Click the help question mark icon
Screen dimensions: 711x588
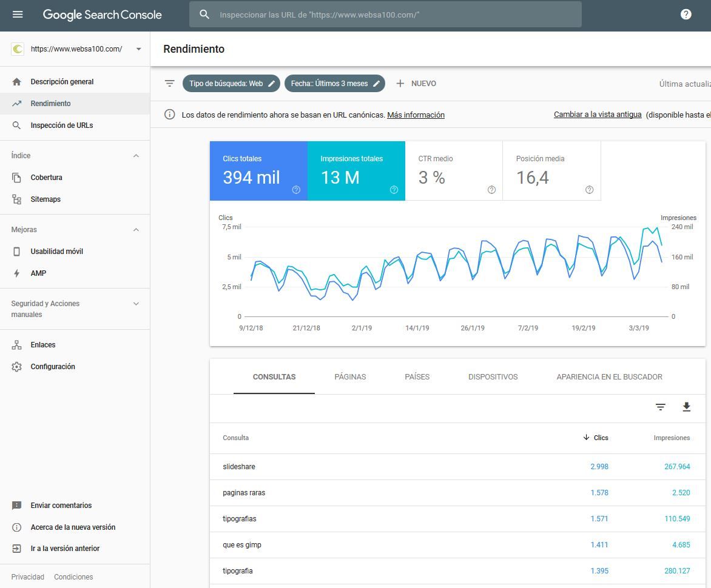pos(686,15)
